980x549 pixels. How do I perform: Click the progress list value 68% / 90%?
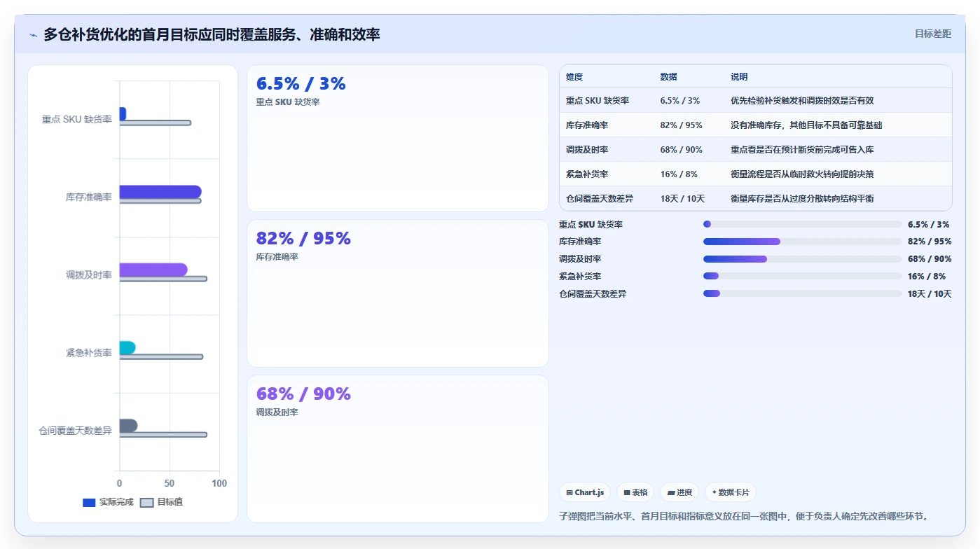coord(930,259)
